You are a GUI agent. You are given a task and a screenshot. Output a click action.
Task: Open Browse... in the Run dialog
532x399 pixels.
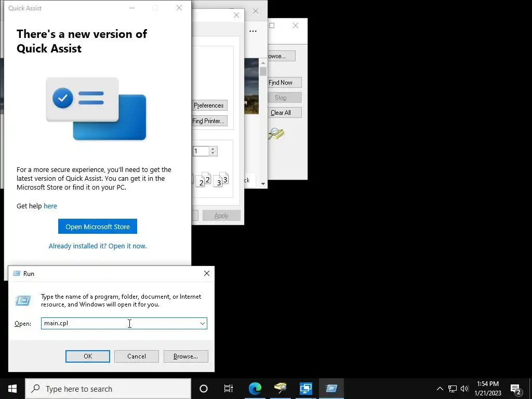pyautogui.click(x=185, y=356)
